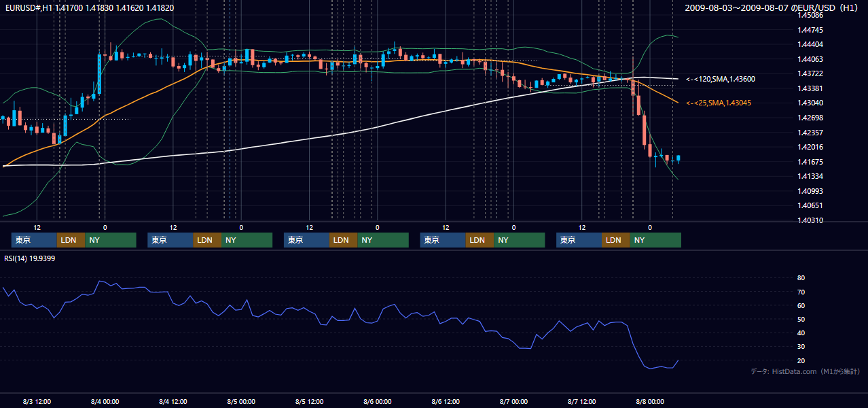Select the LDN session block for 8/3
The height and width of the screenshot is (408, 868).
pos(71,240)
